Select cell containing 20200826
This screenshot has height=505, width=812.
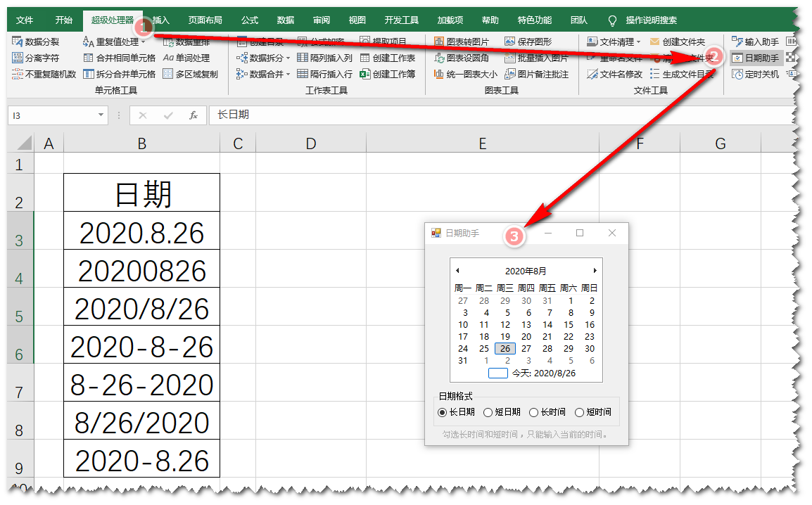142,269
